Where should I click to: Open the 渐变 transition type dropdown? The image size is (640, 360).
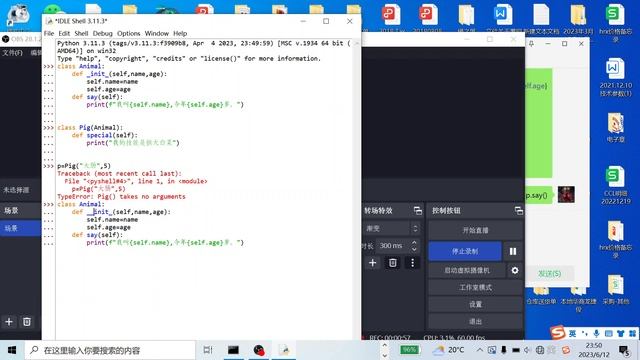click(392, 228)
